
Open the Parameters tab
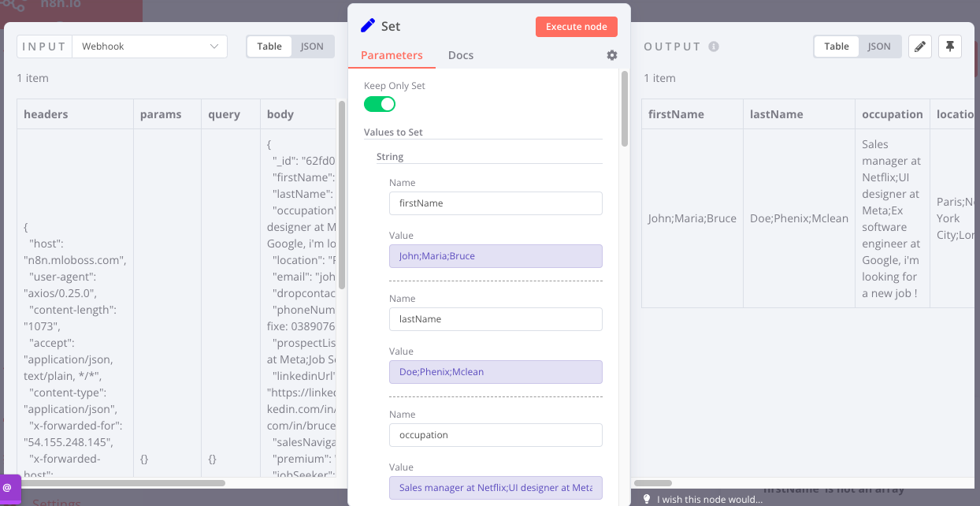tap(392, 56)
